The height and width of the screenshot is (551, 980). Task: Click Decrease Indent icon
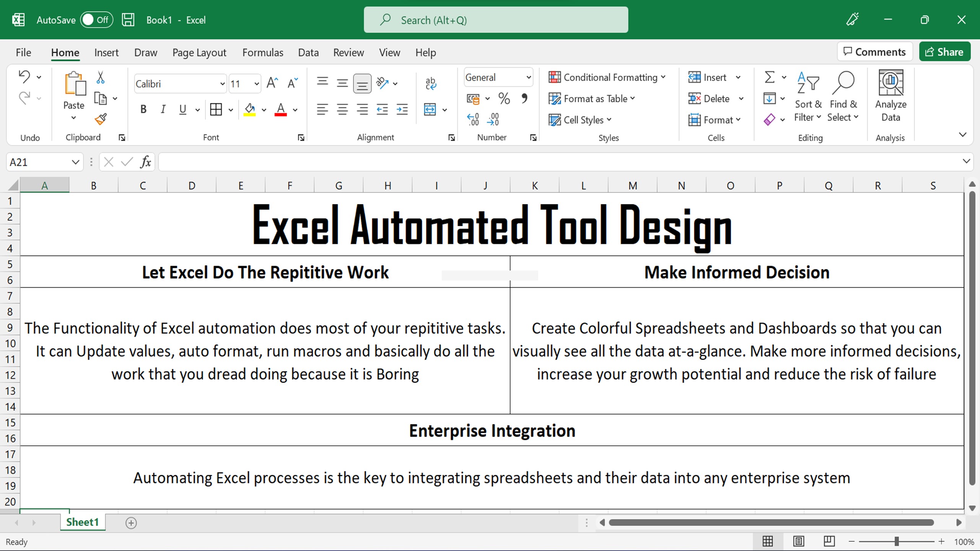[x=382, y=110]
